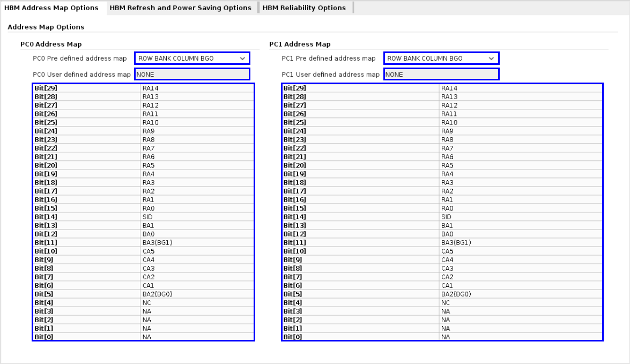Image resolution: width=630 pixels, height=364 pixels.
Task: Select the HBM Address Map Options tab
Action: (x=51, y=8)
